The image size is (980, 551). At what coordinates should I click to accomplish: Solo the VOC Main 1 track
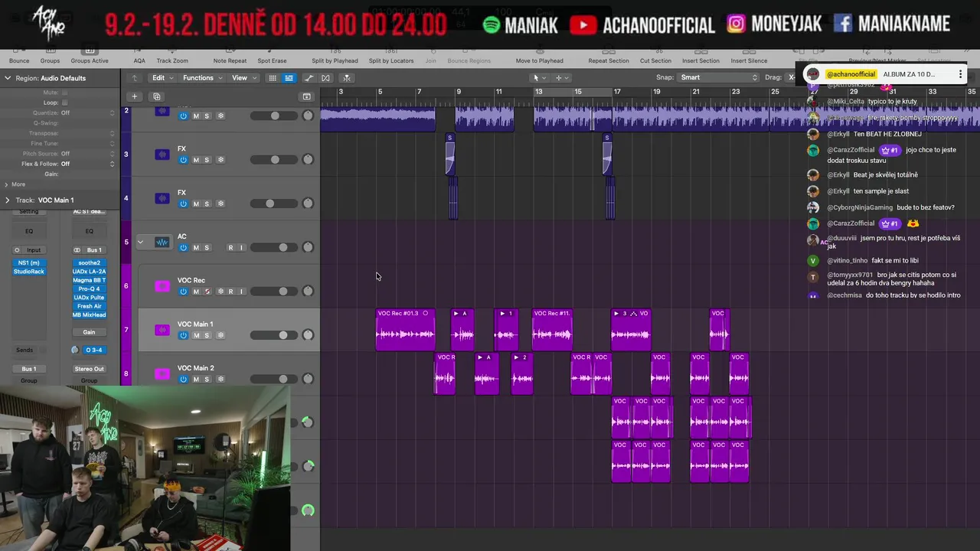pyautogui.click(x=207, y=335)
